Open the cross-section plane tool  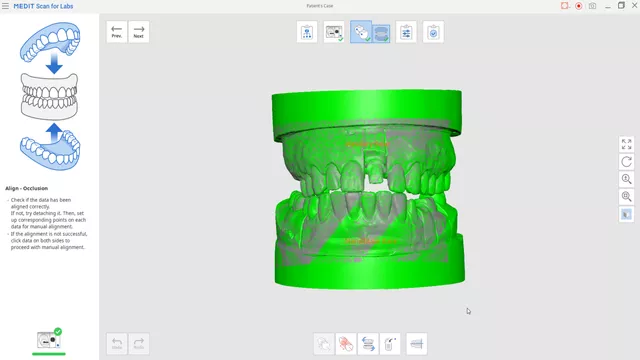coord(417,344)
